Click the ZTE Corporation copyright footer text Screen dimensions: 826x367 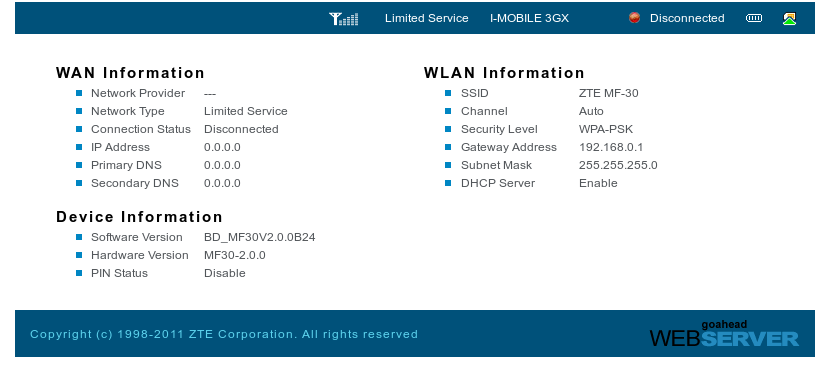pyautogui.click(x=224, y=334)
